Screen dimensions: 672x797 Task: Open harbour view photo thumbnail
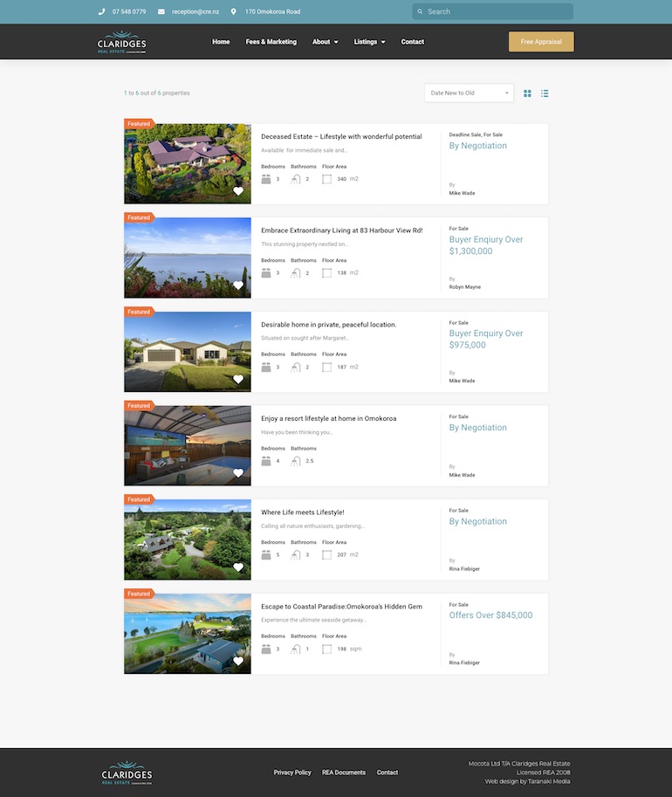tap(188, 258)
